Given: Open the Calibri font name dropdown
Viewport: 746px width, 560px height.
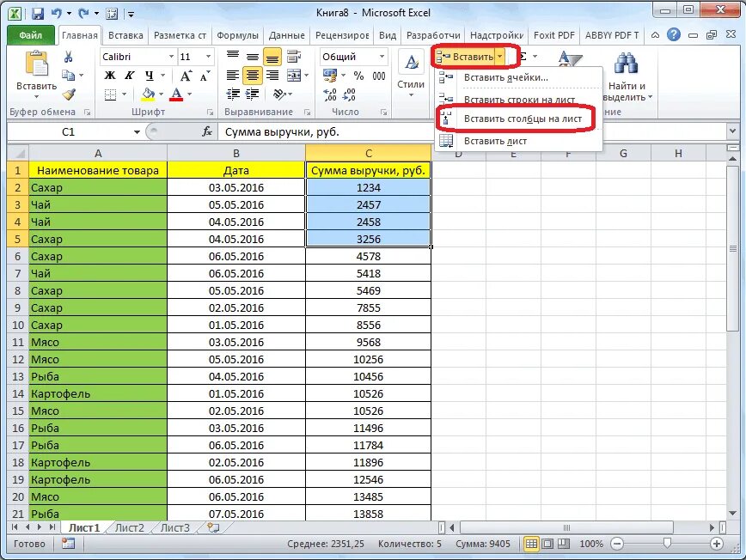Looking at the screenshot, I should [x=171, y=57].
